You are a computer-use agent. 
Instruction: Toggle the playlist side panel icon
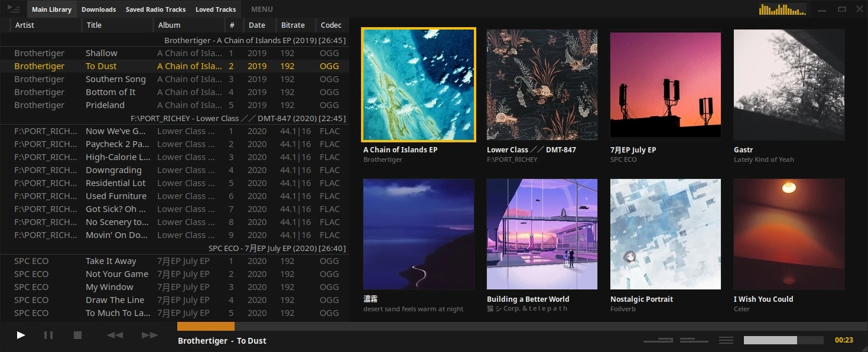pyautogui.click(x=13, y=9)
